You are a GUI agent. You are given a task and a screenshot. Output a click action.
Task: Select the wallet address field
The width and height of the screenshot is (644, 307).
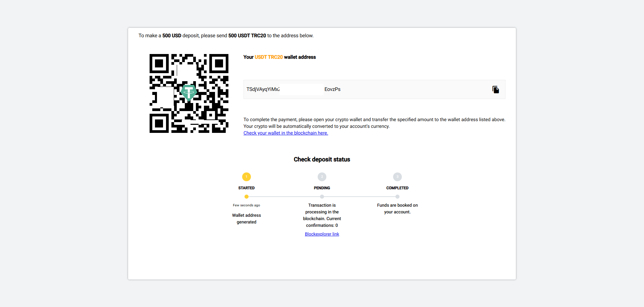[374, 89]
